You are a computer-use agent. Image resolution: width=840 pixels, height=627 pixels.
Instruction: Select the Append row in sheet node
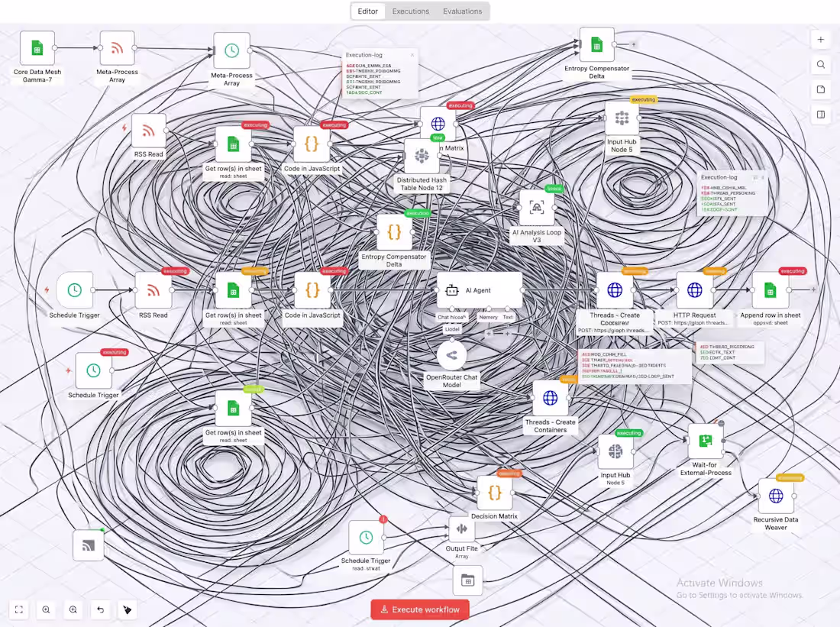pyautogui.click(x=771, y=290)
